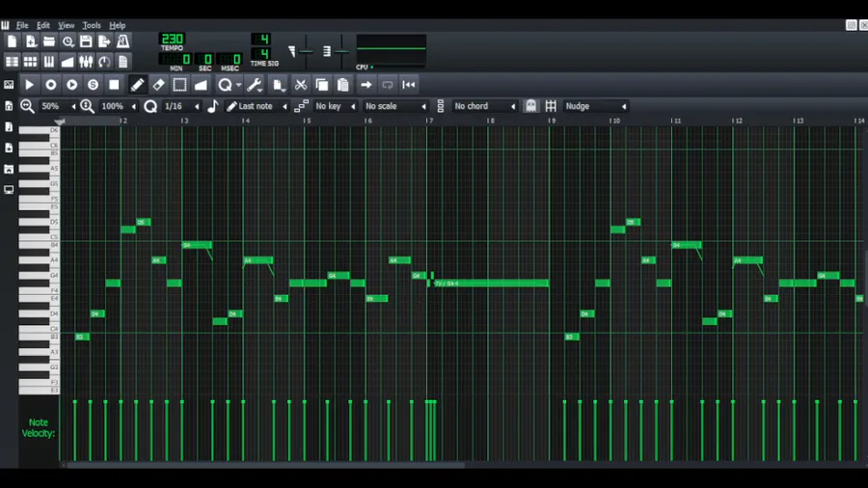The image size is (868, 488).
Task: Show the Piano Roll keys icon
Action: pyautogui.click(x=49, y=62)
